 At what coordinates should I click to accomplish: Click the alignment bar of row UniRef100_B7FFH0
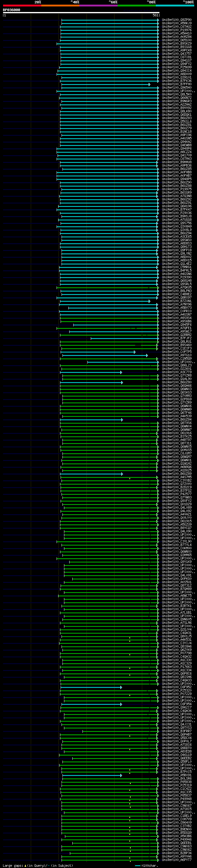pyautogui.click(x=106, y=84)
